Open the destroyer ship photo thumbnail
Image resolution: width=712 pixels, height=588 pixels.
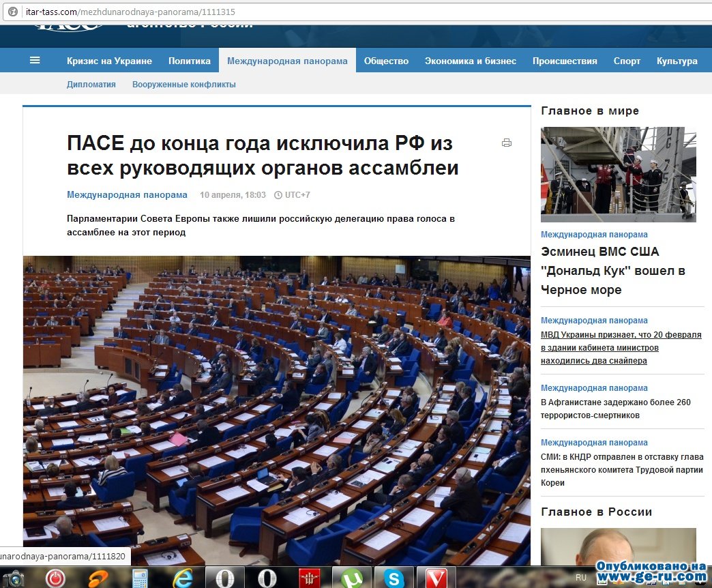(x=618, y=174)
